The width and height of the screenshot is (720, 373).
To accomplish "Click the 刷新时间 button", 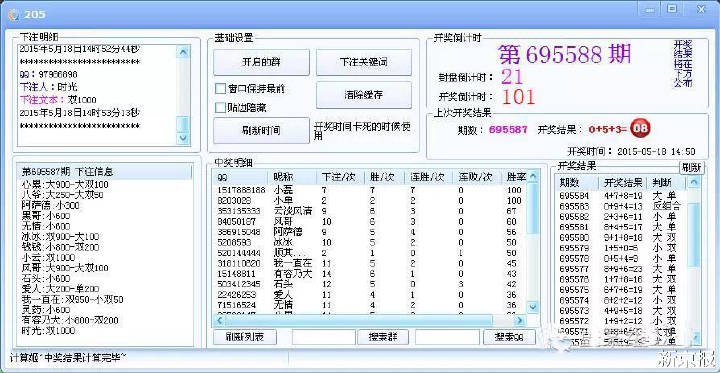I will pos(261,130).
